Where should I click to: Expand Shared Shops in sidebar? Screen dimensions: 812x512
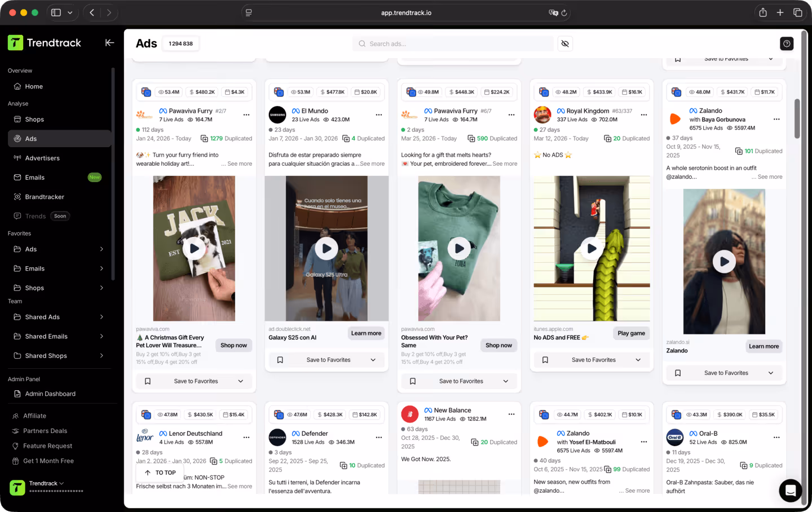click(x=101, y=356)
